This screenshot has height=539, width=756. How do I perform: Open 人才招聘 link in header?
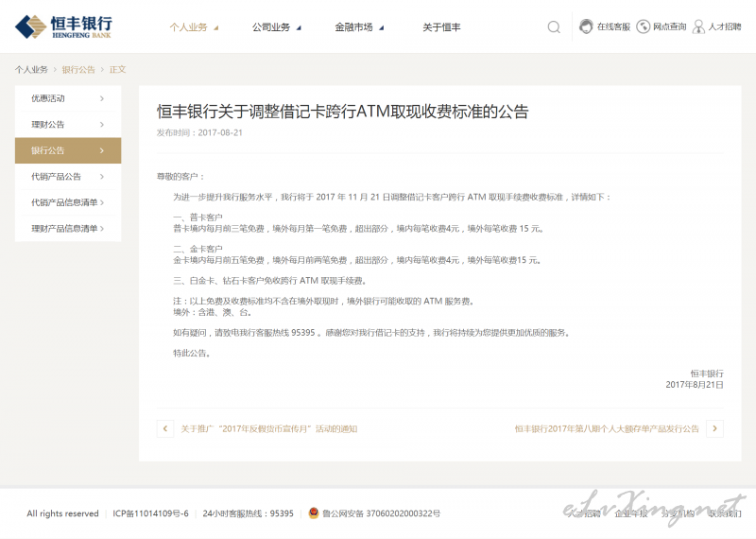click(725, 27)
